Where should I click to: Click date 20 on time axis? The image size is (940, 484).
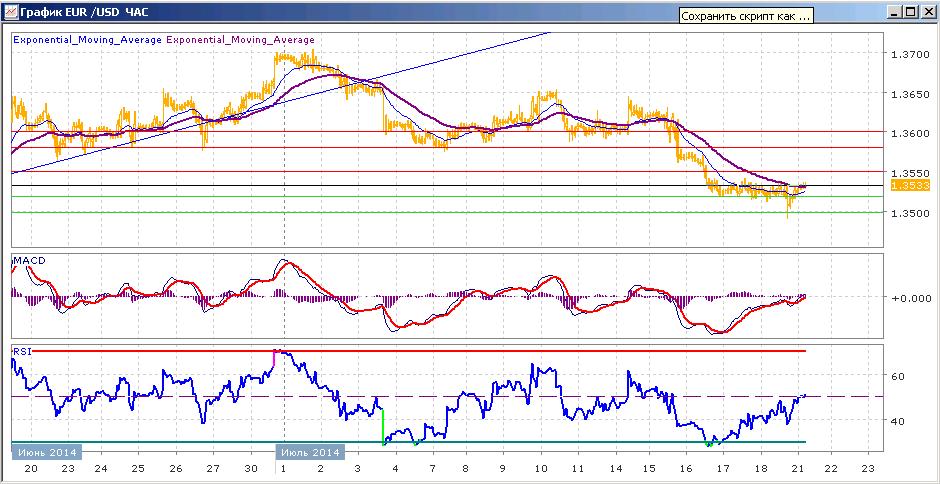(x=31, y=468)
